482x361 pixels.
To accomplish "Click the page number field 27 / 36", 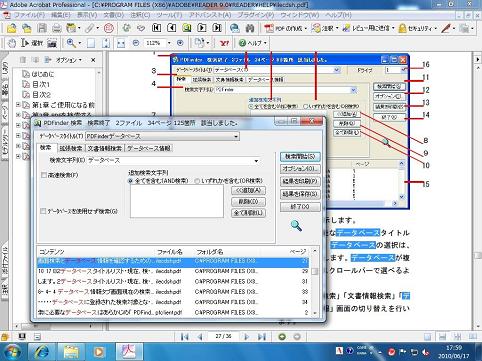I will click(x=223, y=336).
